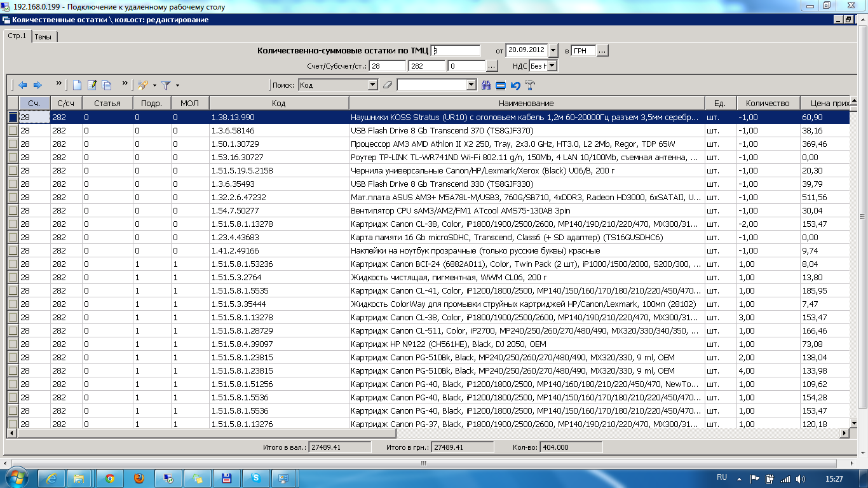Open the Поиск field Код dropdown
868x488 pixels.
(373, 85)
